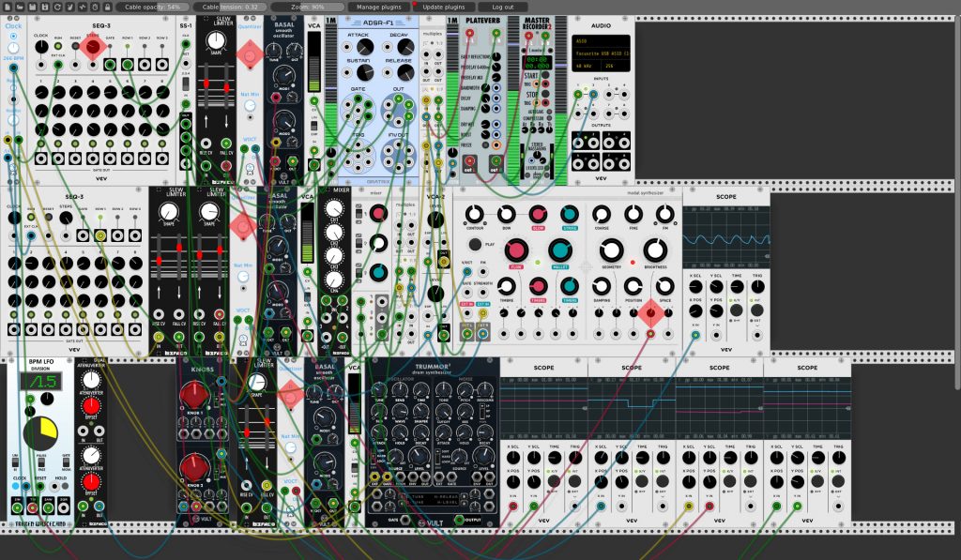Click X SCL knob on the sine-wave Scope

click(695, 287)
